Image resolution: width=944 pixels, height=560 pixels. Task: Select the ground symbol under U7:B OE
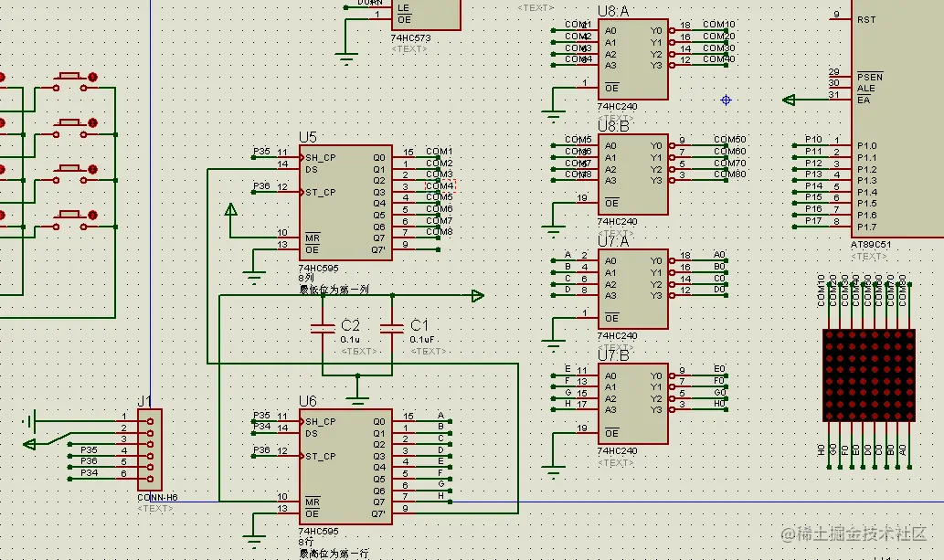pos(553,471)
